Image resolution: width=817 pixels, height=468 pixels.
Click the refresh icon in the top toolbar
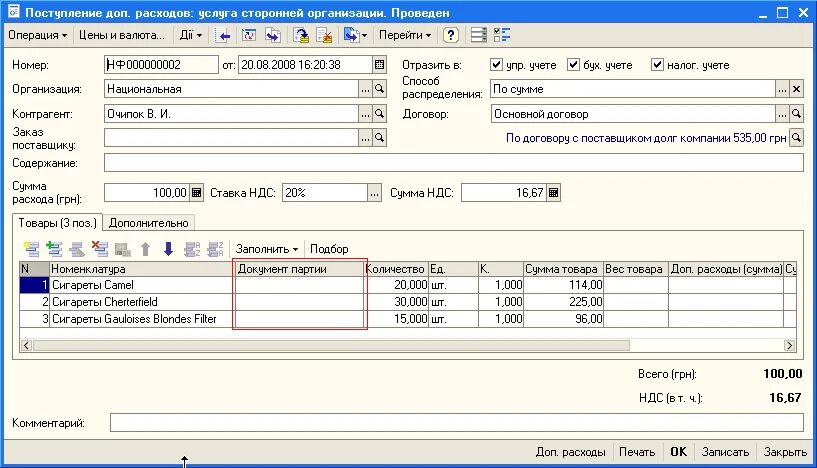249,35
